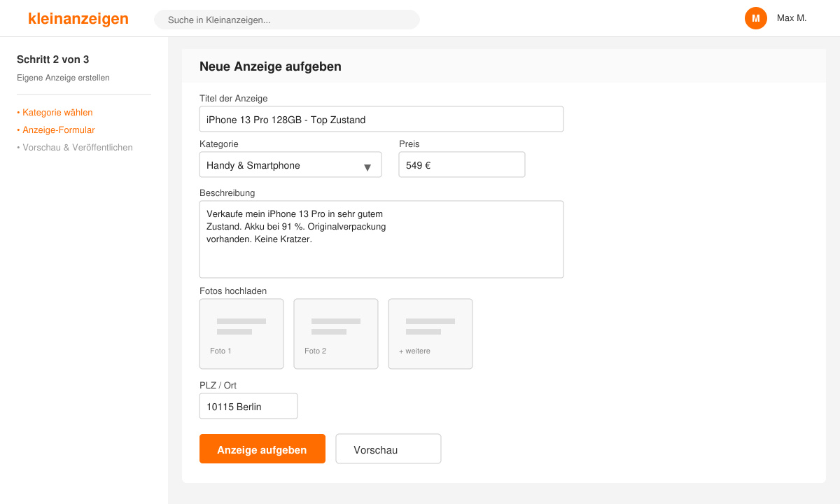Add more photos via + weitere tile
840x504 pixels.
[x=430, y=334]
